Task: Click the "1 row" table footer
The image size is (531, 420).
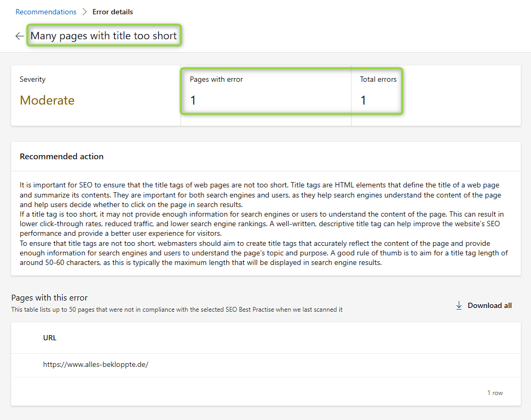Action: 495,393
